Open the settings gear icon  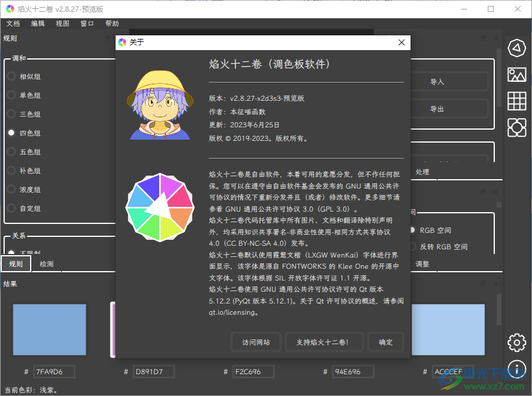tap(516, 342)
